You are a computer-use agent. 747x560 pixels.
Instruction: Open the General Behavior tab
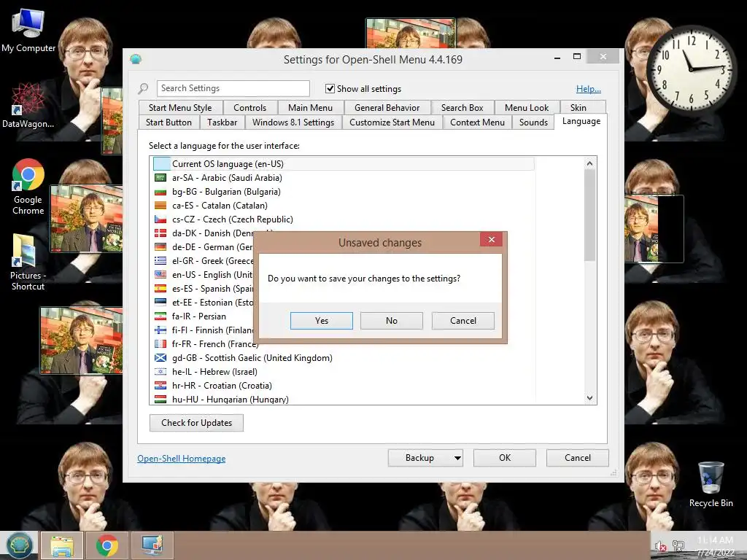tap(387, 108)
